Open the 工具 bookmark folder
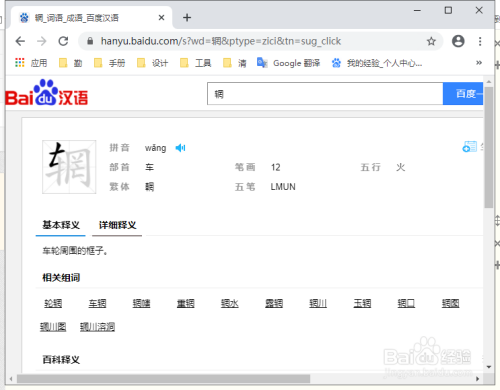This screenshot has width=500, height=390. tap(195, 63)
